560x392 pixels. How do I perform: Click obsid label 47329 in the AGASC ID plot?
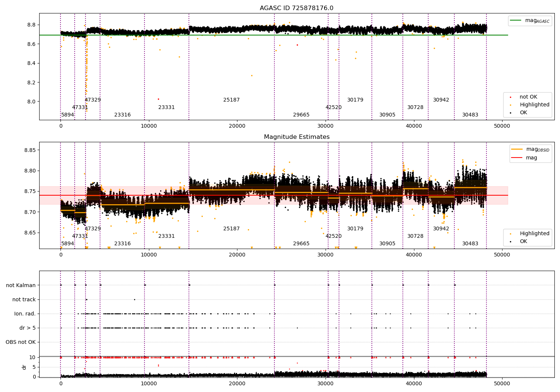click(93, 100)
